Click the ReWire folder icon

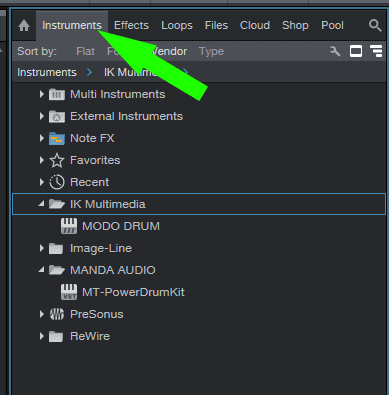(56, 336)
